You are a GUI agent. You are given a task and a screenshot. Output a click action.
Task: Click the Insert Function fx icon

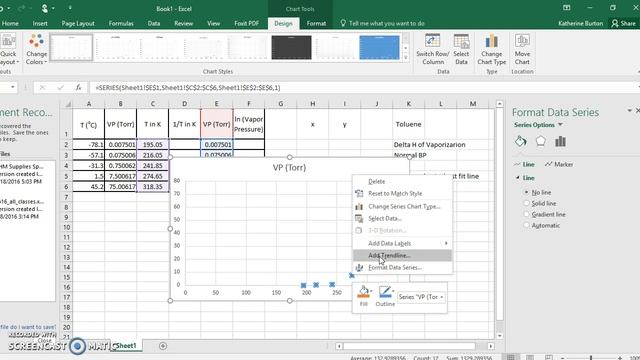tap(78, 87)
